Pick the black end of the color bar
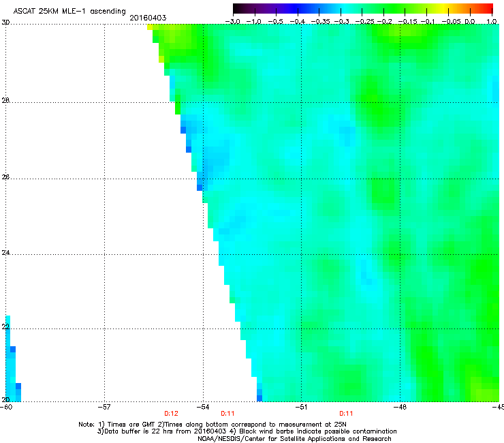 (237, 9)
